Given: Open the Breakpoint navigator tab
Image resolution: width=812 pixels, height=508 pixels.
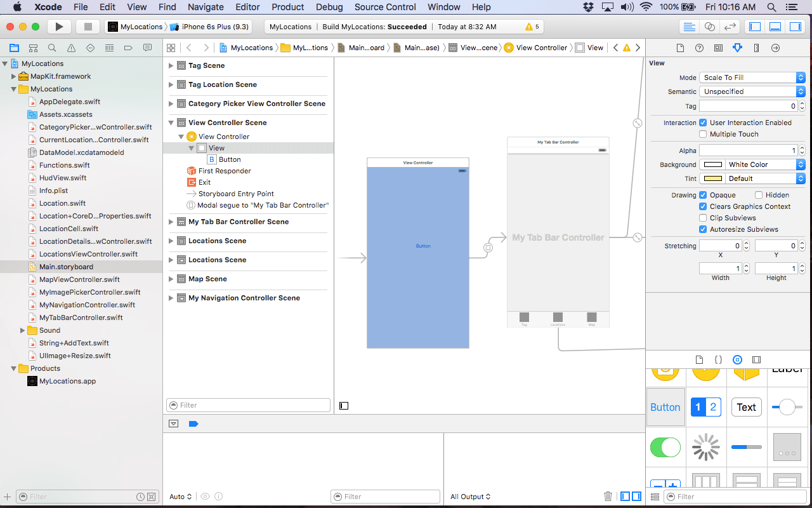Looking at the screenshot, I should coord(128,48).
